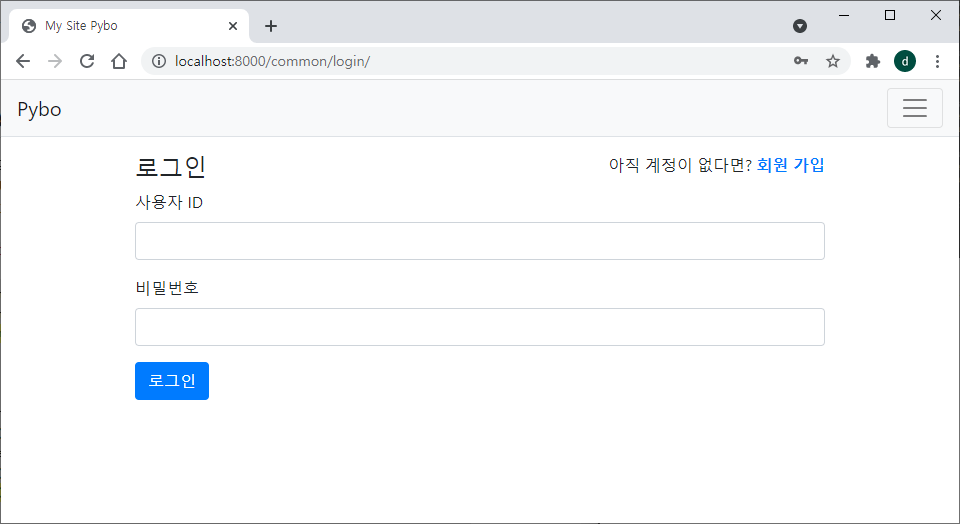Viewport: 960px width, 524px height.
Task: Close the My Site Pybo tab
Action: coord(233,26)
